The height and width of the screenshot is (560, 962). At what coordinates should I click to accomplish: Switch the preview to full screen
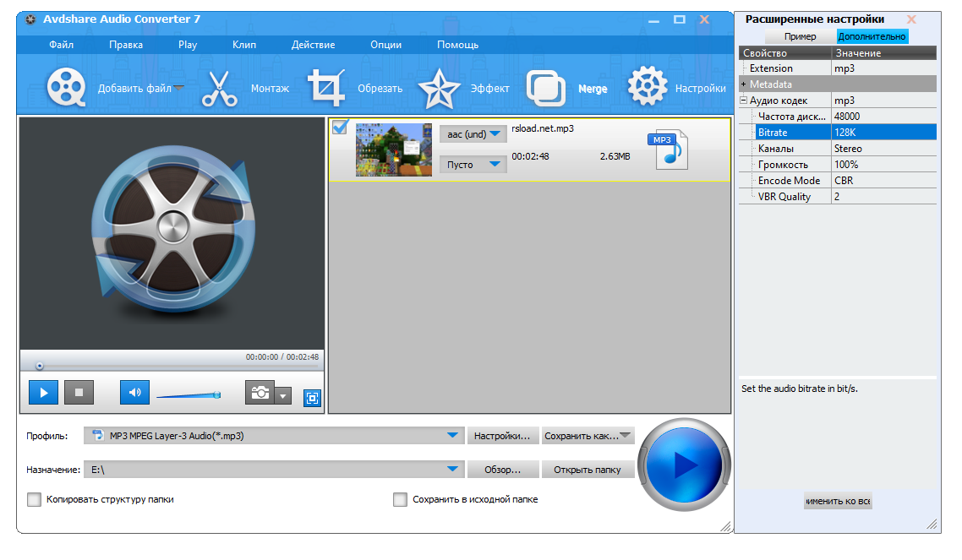(312, 398)
